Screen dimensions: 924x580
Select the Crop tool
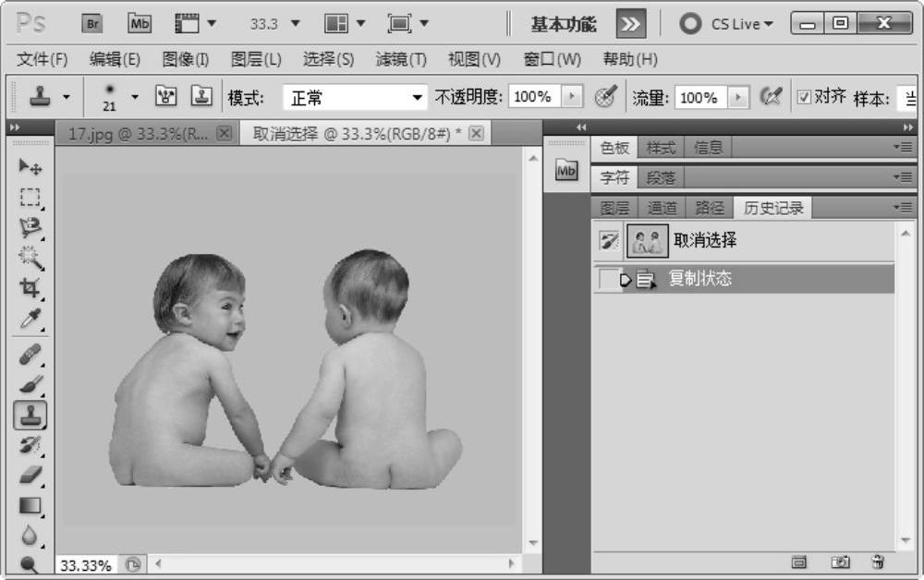click(30, 287)
